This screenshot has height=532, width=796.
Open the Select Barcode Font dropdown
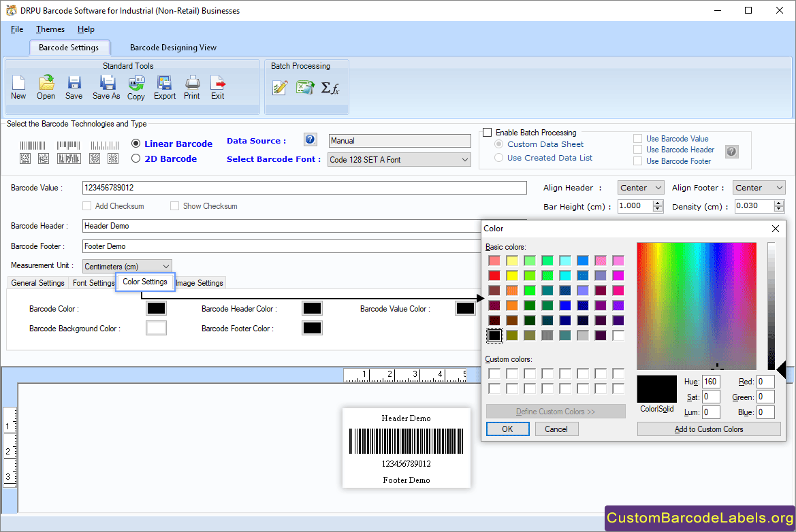tap(399, 160)
